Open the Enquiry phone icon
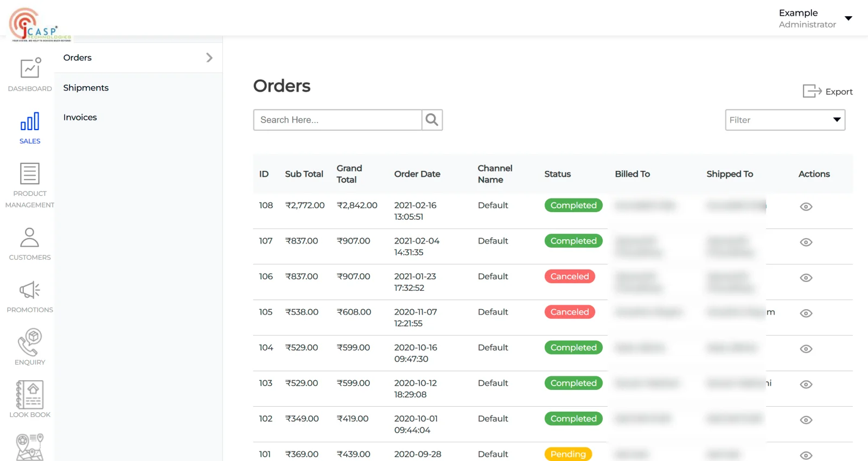Viewport: 868px width, 461px height. [x=30, y=342]
